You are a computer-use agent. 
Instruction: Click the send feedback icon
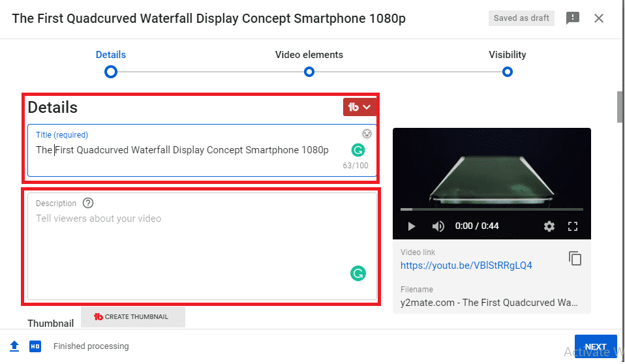[573, 18]
